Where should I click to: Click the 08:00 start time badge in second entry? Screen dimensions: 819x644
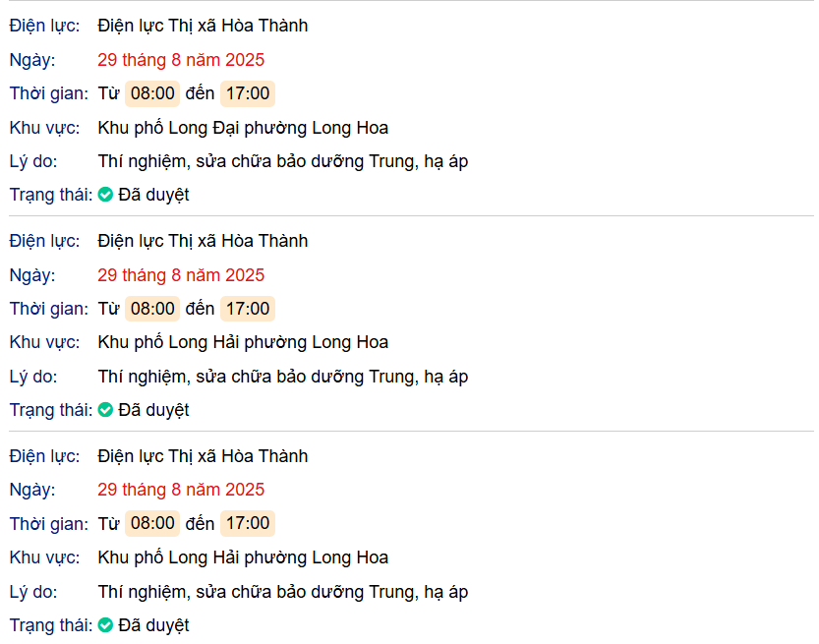click(152, 309)
